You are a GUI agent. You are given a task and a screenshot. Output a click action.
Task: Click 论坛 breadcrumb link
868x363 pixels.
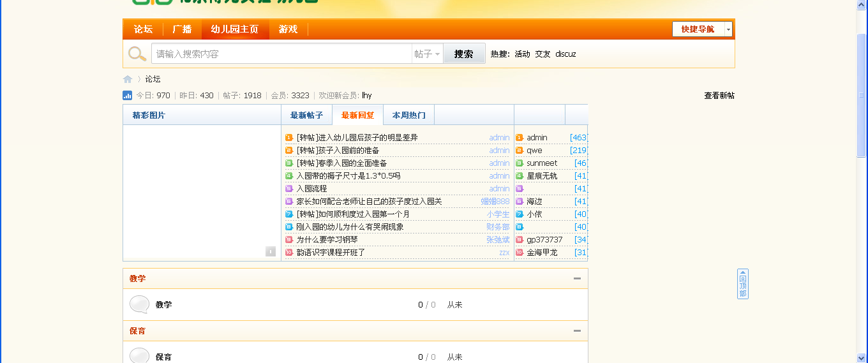[153, 79]
